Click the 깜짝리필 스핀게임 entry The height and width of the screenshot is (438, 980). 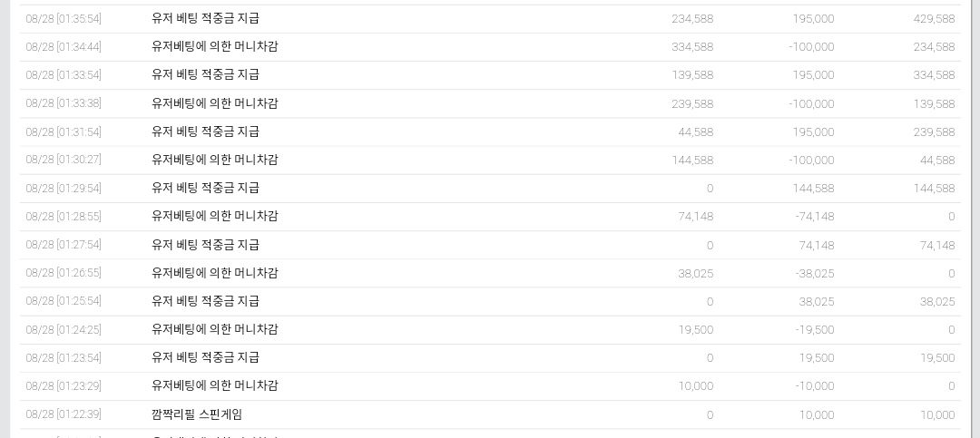point(197,414)
